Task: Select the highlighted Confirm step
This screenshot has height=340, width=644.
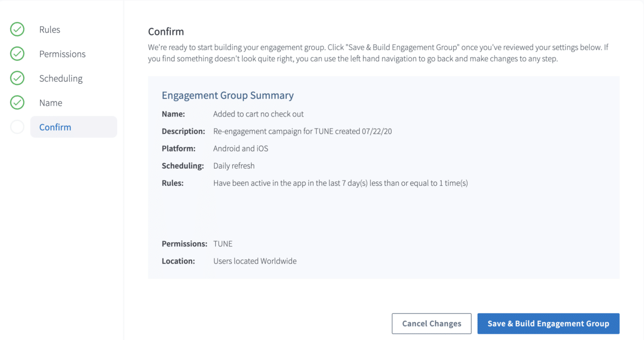Action: click(x=55, y=127)
